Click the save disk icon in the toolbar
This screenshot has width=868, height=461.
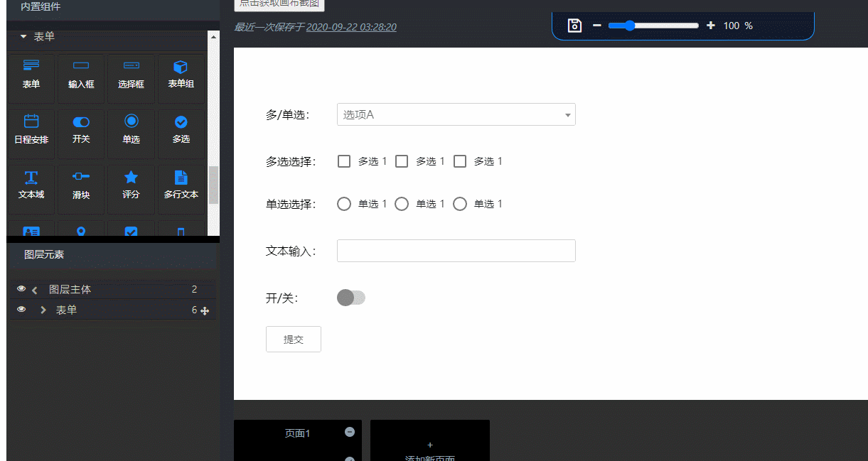[x=574, y=26]
